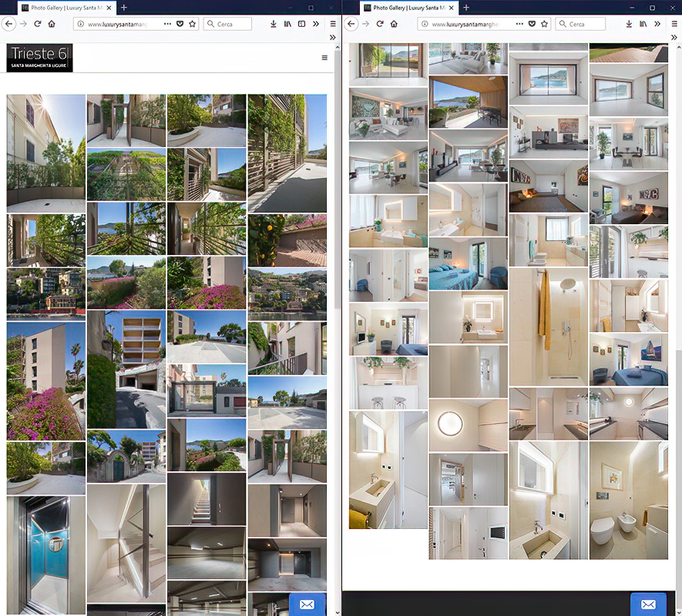
Task: Expand toolbar overflow chevron in right window
Action: [x=657, y=24]
